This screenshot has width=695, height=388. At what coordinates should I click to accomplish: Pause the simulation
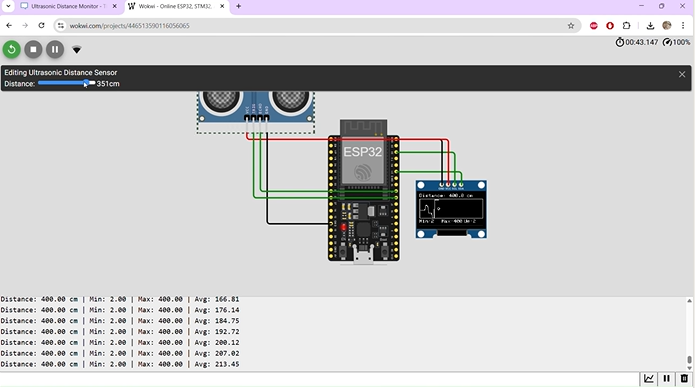coord(55,49)
